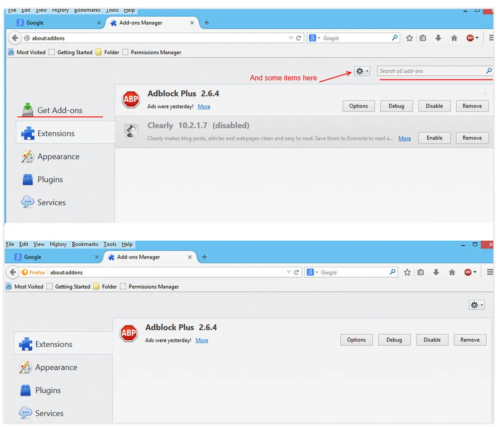
Task: Click Adblock Plus toolbar icon in window listing Clearly
Action: click(x=470, y=38)
